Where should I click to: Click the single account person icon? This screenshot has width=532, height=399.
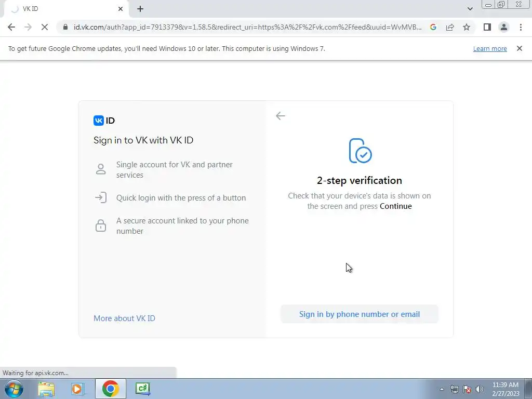click(101, 169)
